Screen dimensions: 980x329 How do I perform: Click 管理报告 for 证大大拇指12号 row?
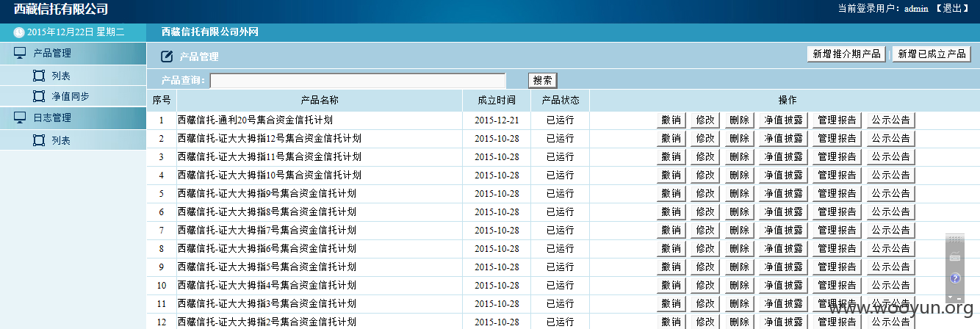point(837,138)
